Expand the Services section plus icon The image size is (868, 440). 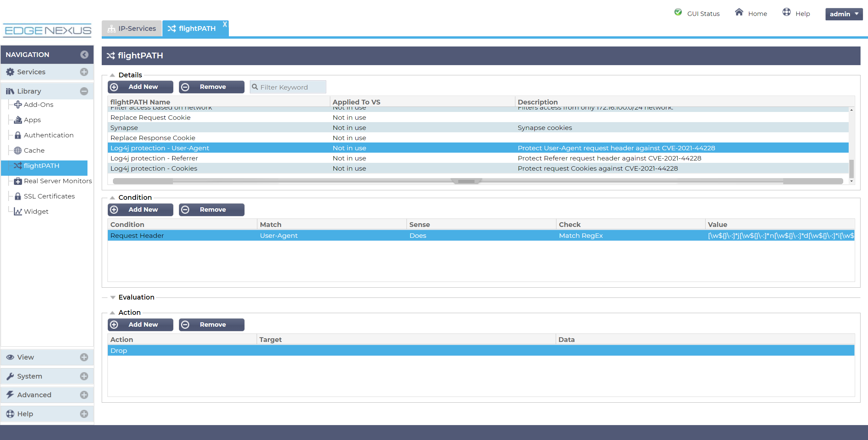pyautogui.click(x=84, y=72)
